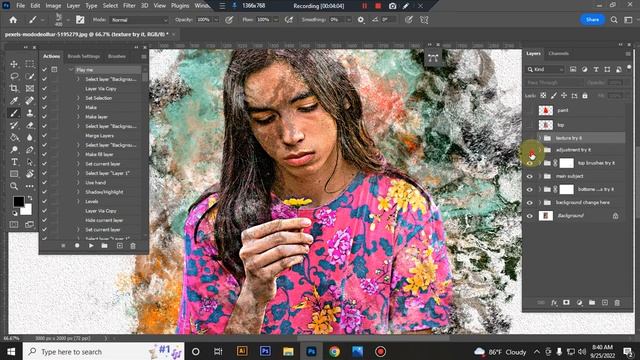This screenshot has height=360, width=640.
Task: Toggle checkmark for 'Play me' action
Action: click(44, 70)
